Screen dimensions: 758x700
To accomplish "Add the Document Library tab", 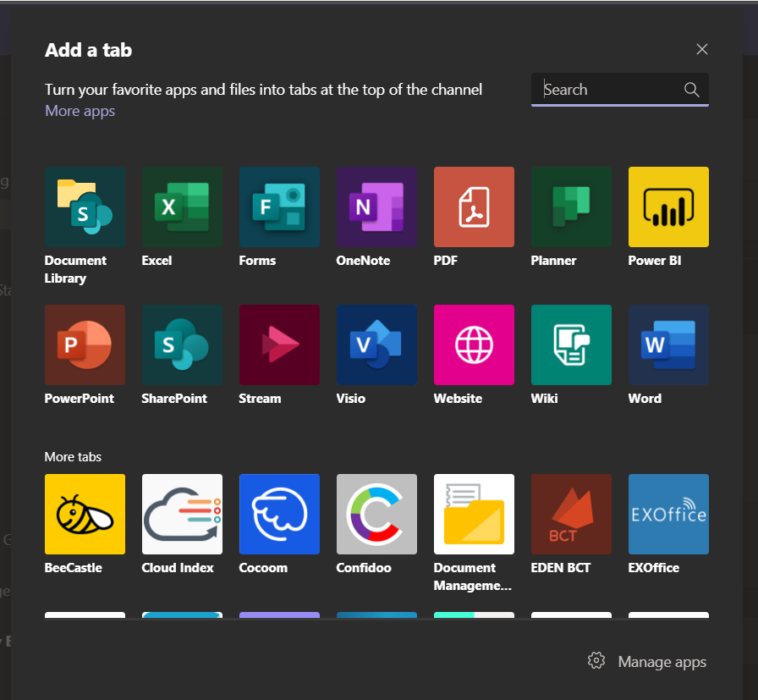I will point(85,207).
